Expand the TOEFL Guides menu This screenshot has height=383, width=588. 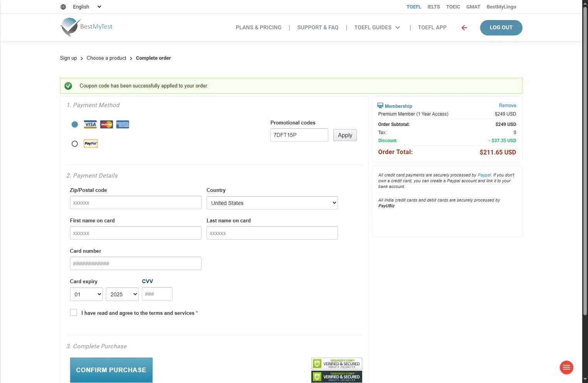click(377, 28)
